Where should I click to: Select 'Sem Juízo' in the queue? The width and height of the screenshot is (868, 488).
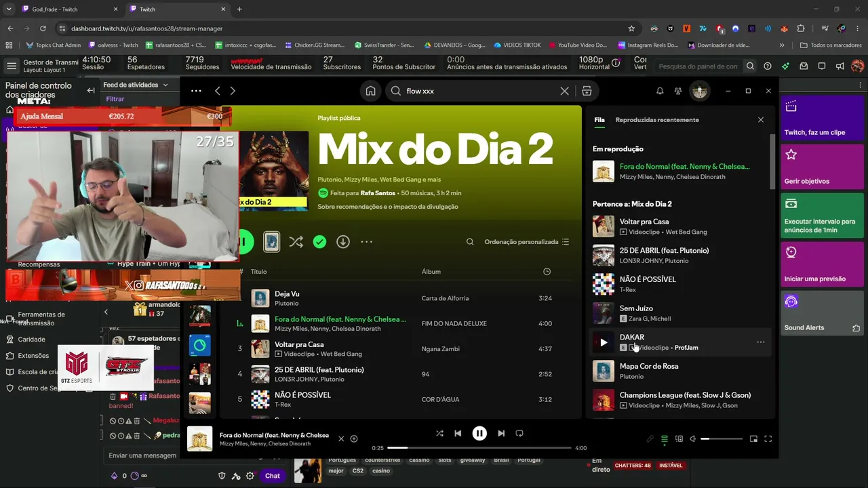pyautogui.click(x=680, y=313)
